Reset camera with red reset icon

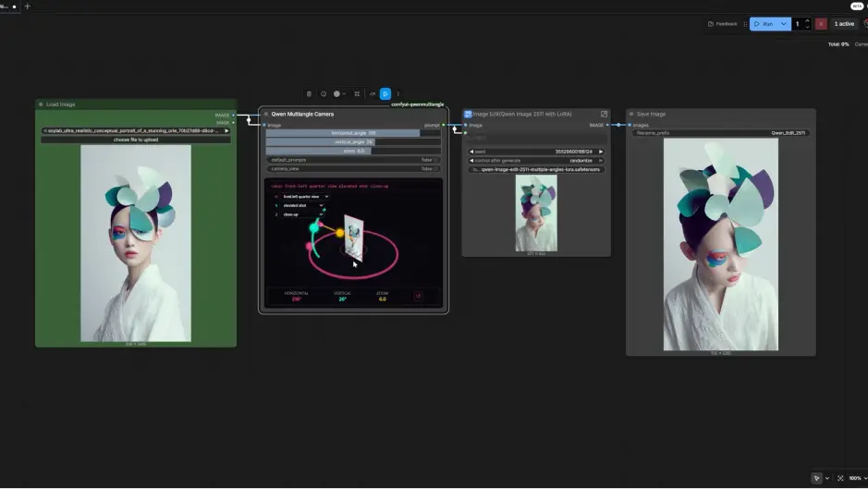(418, 297)
